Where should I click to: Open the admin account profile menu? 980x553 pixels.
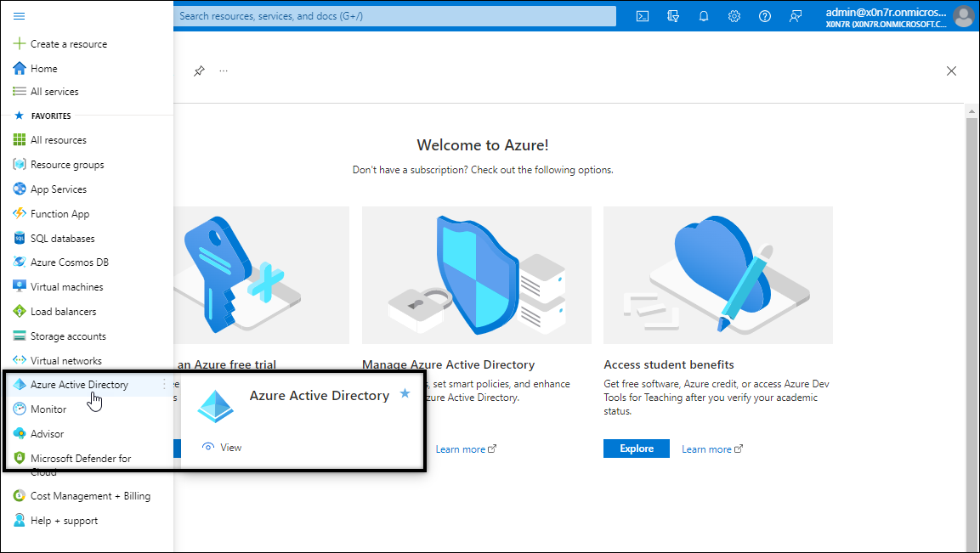tap(886, 18)
